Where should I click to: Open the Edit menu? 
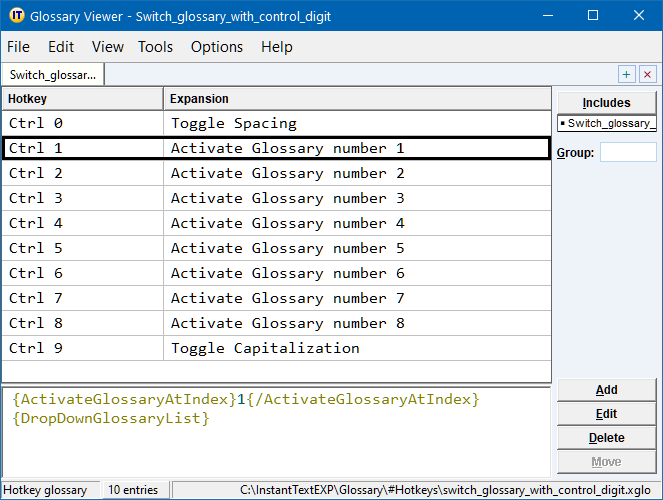(61, 46)
